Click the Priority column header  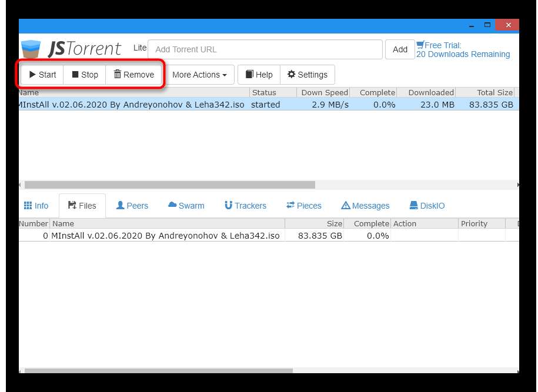coord(482,223)
